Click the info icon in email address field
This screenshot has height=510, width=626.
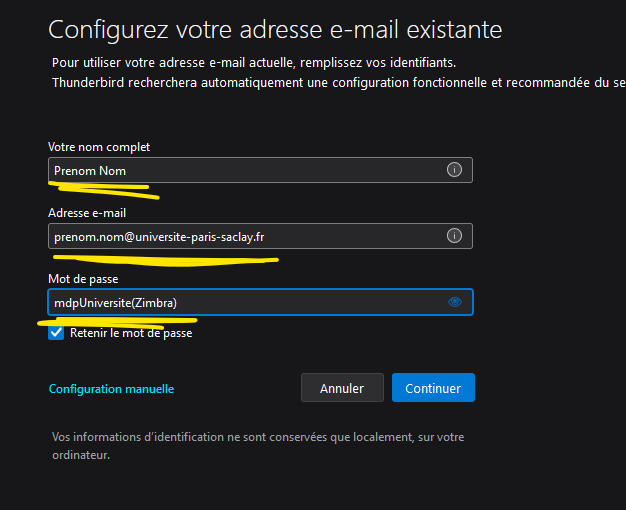coord(454,236)
